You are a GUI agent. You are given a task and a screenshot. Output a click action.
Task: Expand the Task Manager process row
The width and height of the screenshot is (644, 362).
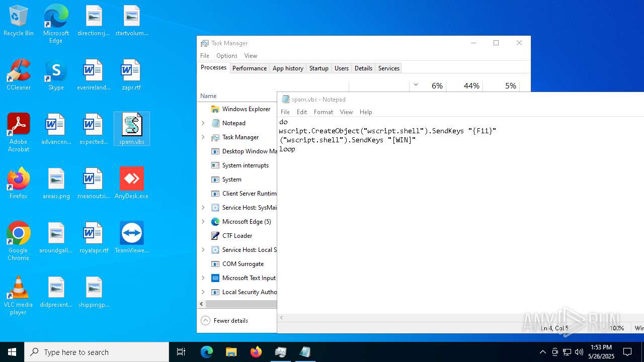point(203,137)
